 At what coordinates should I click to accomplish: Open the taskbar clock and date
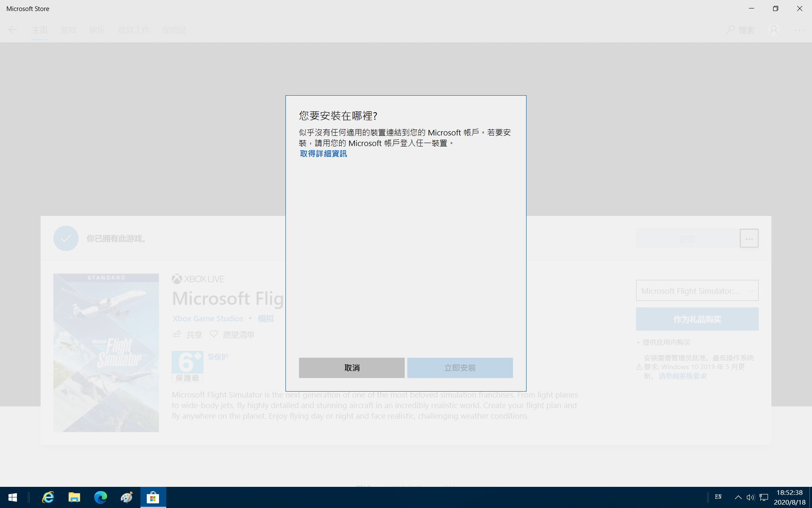(790, 497)
